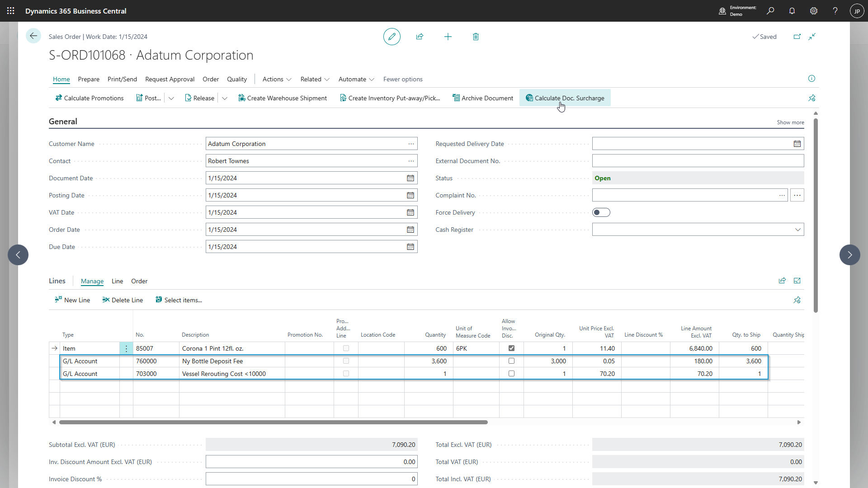This screenshot has width=868, height=488.
Task: Toggle the Force Delivery switch
Action: (x=601, y=212)
